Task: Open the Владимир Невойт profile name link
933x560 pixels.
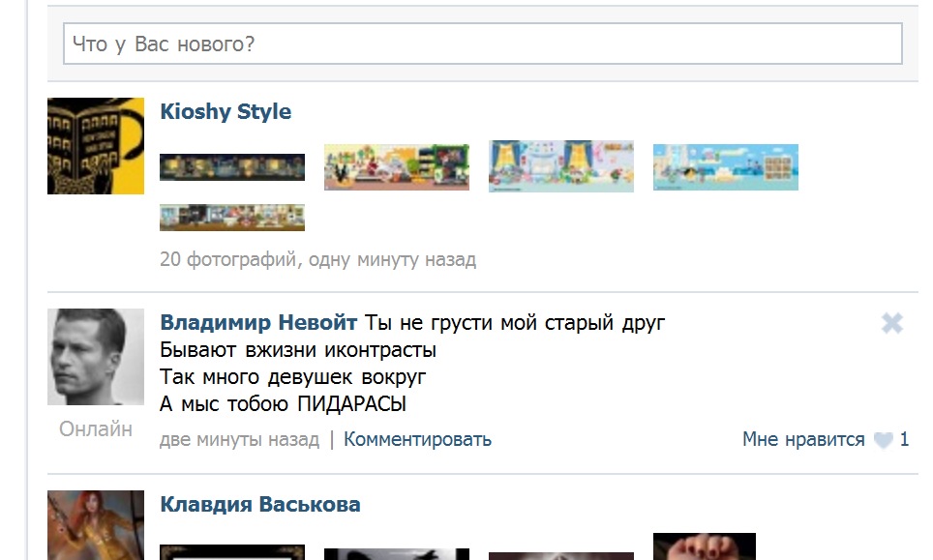Action: pos(258,323)
